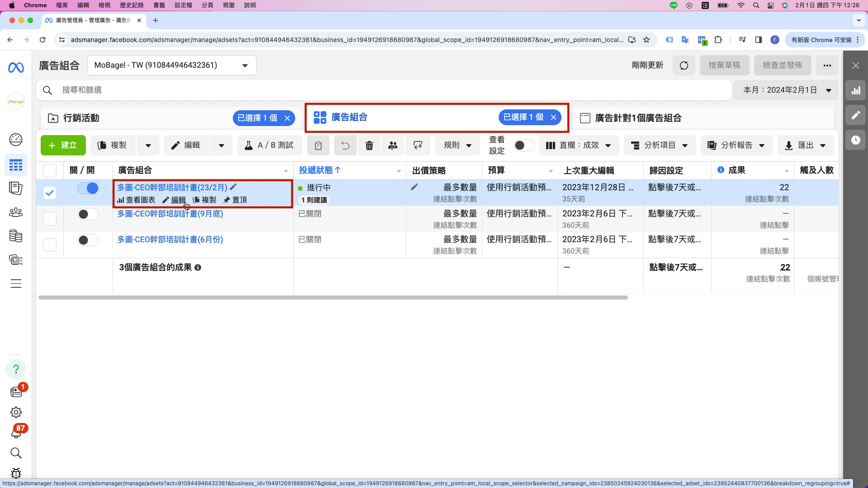Open the billing coins stack icon
Image resolution: width=868 pixels, height=488 pixels.
coord(16,236)
